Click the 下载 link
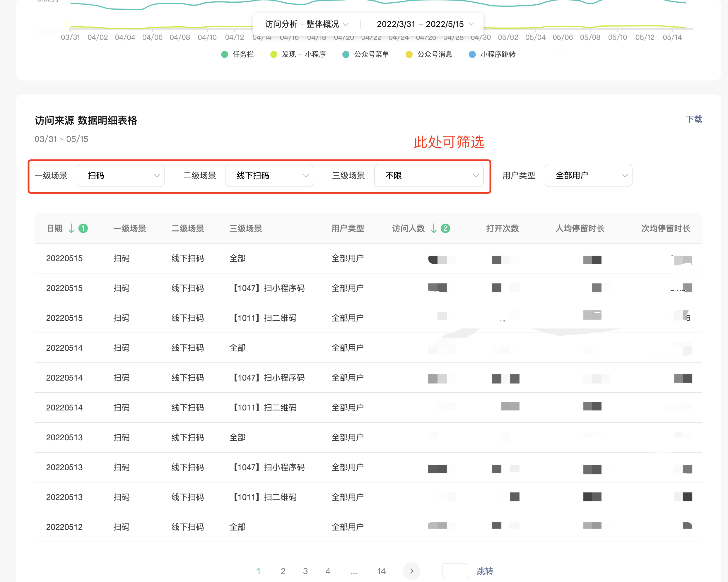This screenshot has height=582, width=728. pyautogui.click(x=693, y=119)
